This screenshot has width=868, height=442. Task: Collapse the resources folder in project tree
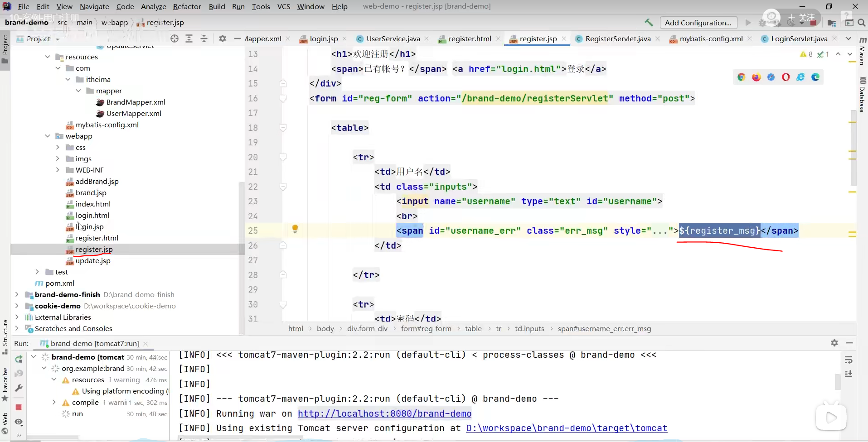48,57
